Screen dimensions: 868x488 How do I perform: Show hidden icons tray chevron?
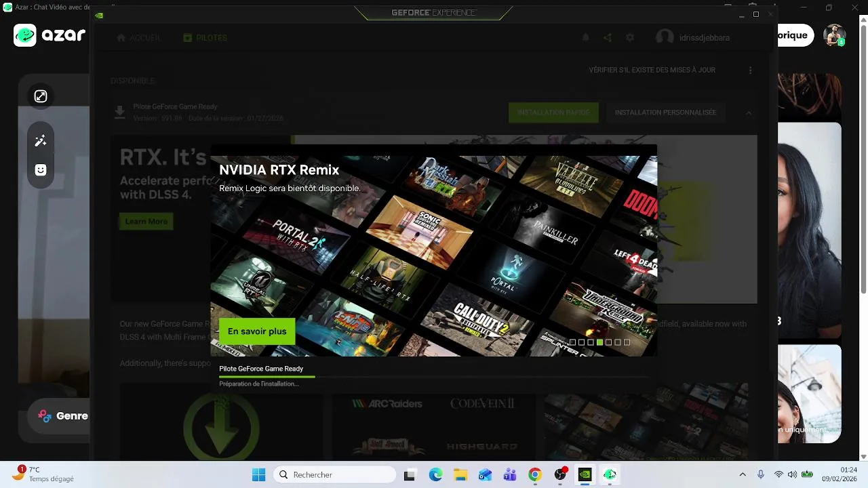click(x=743, y=474)
